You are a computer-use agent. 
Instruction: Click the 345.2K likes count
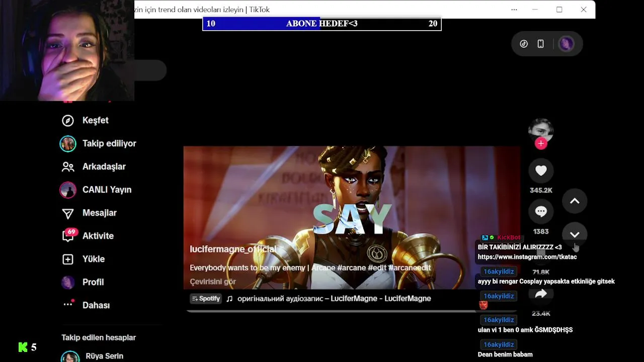541,191
